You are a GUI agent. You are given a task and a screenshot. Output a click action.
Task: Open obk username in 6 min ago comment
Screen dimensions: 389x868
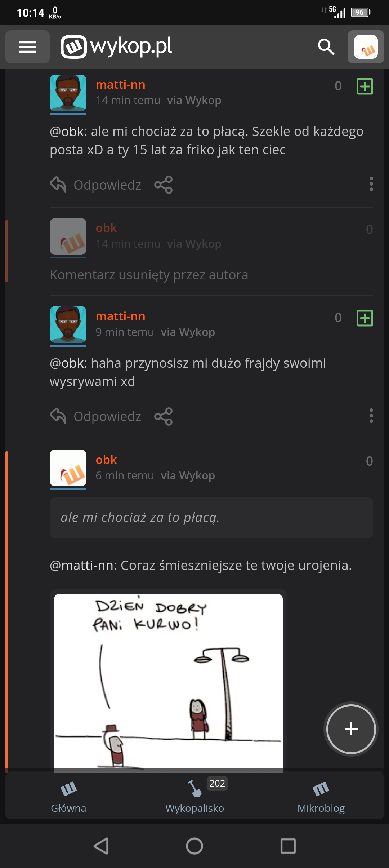[106, 460]
